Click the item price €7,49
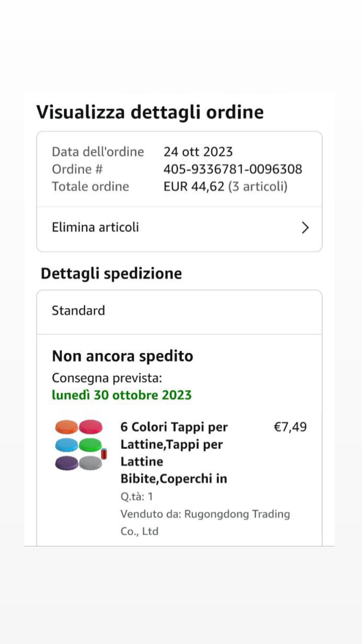The height and width of the screenshot is (644, 362). pos(290,427)
